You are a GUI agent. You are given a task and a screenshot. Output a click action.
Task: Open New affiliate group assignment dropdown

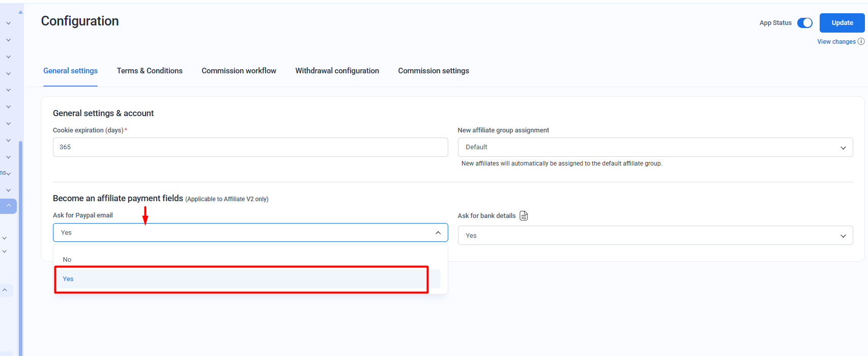tap(655, 147)
